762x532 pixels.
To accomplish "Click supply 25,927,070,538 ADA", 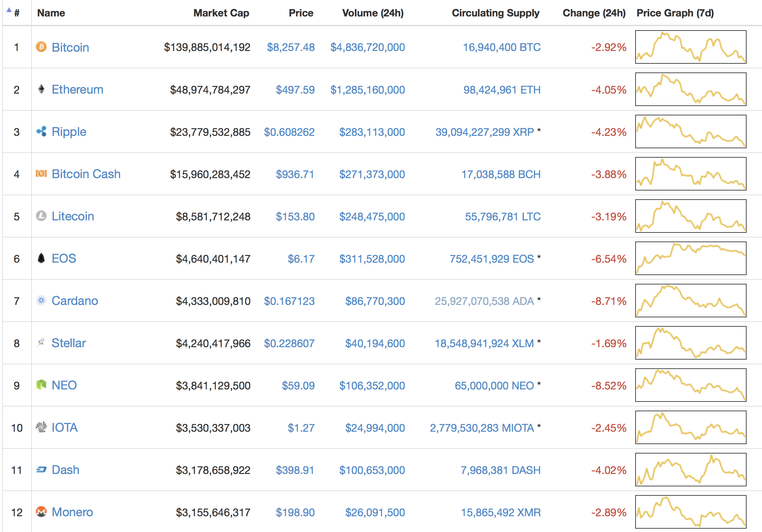I will tap(484, 301).
